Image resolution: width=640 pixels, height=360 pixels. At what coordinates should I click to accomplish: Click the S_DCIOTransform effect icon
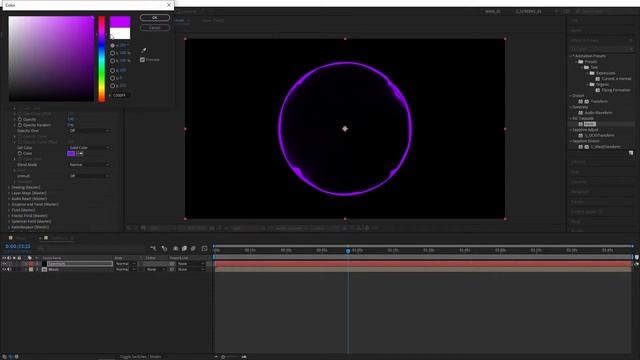[x=580, y=135]
